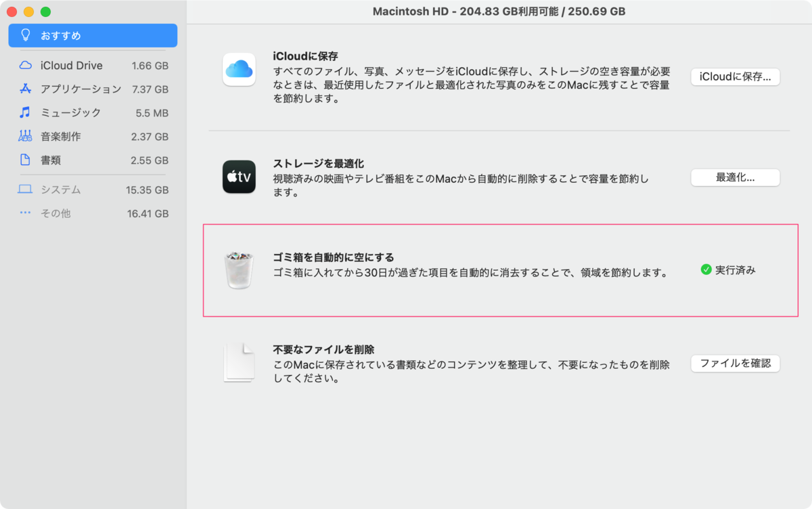
Task: Click the iCloudに保存 heading
Action: (305, 56)
